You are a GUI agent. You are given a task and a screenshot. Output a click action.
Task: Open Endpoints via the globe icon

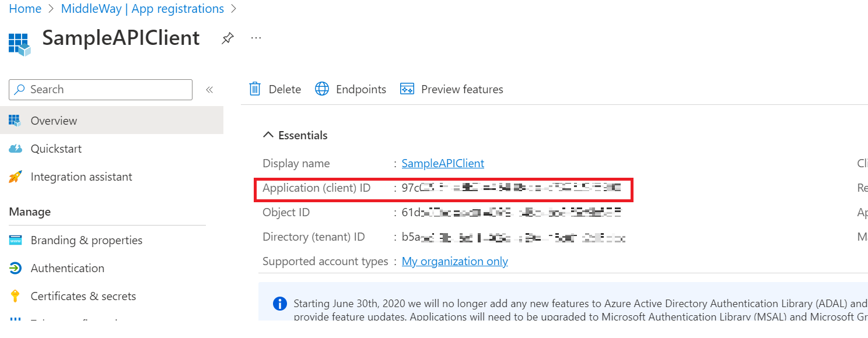coord(322,89)
